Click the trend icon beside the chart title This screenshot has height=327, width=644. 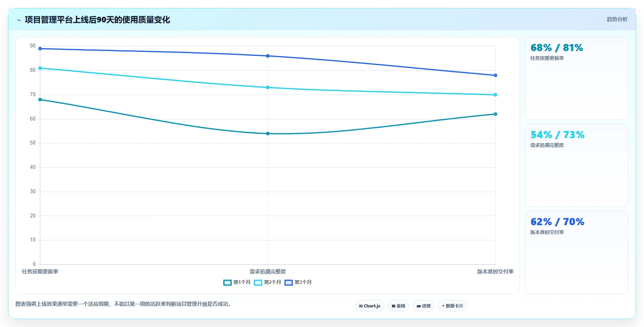pyautogui.click(x=19, y=20)
